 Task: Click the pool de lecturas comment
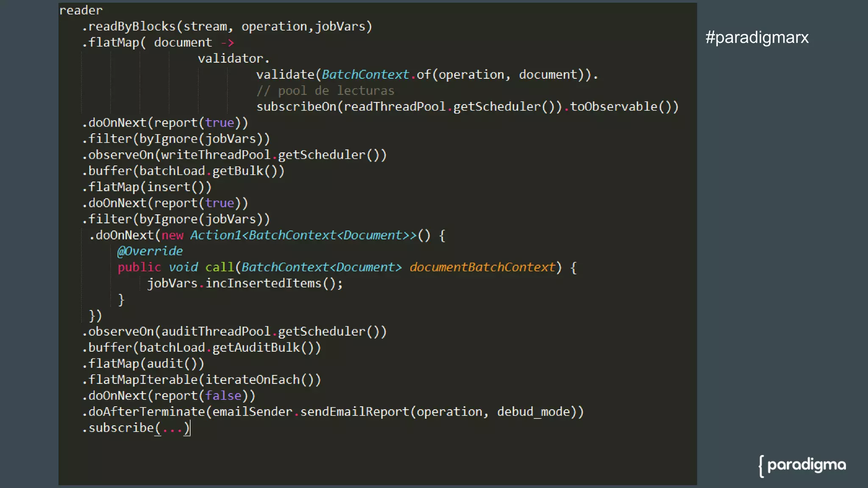pos(325,91)
